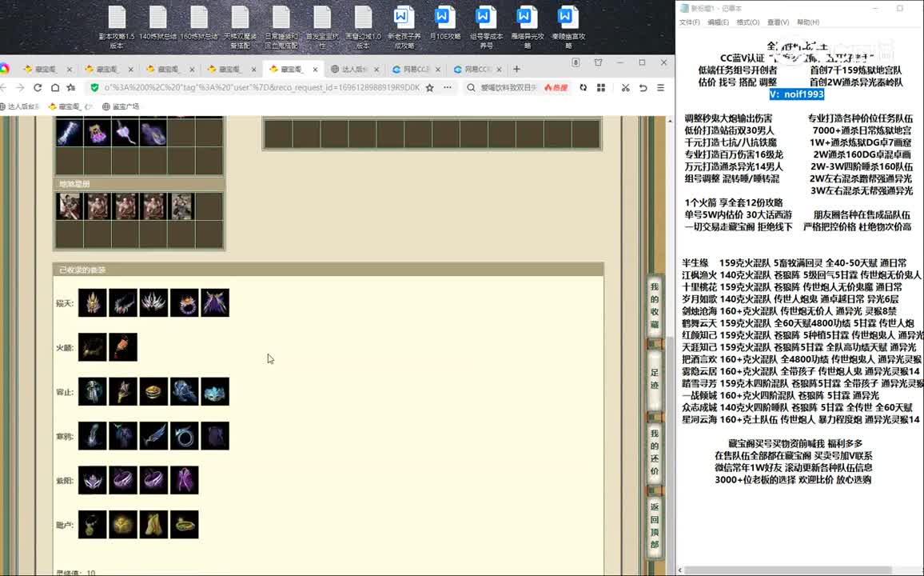Click the golden crown helmet in the first set row
924x576 pixels.
tap(93, 303)
